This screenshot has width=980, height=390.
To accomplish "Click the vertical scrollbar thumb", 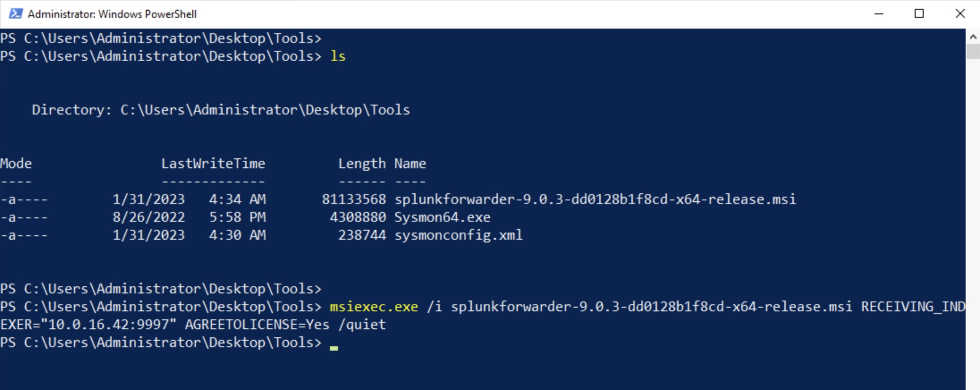I will coord(973,52).
